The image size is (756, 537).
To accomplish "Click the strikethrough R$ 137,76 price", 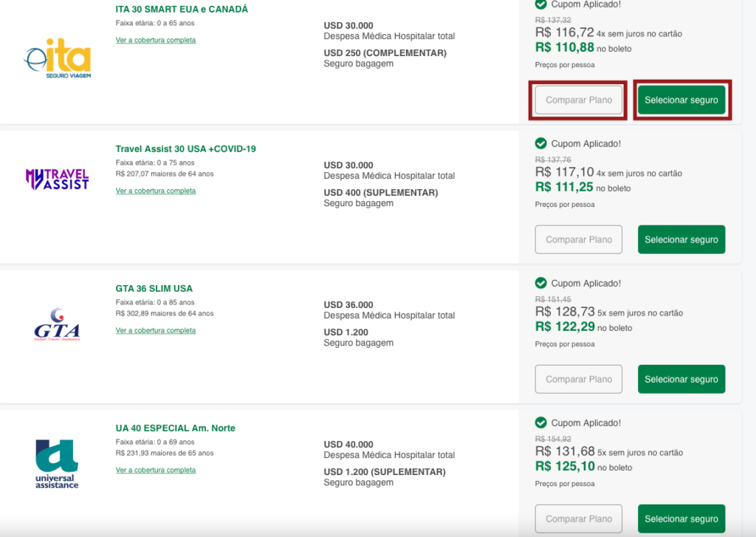I will [553, 160].
